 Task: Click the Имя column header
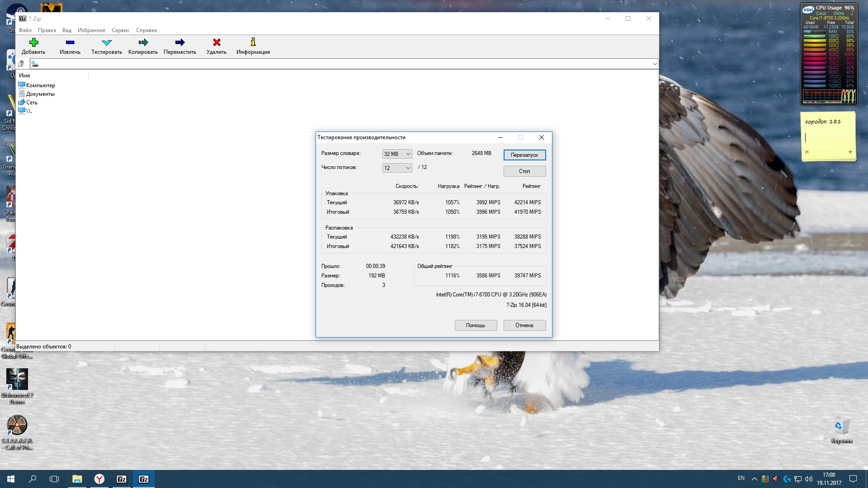(x=25, y=75)
